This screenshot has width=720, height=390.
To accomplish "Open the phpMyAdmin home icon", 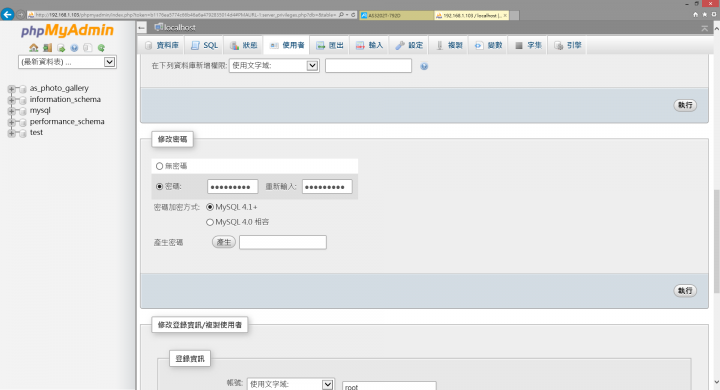I will (34, 48).
